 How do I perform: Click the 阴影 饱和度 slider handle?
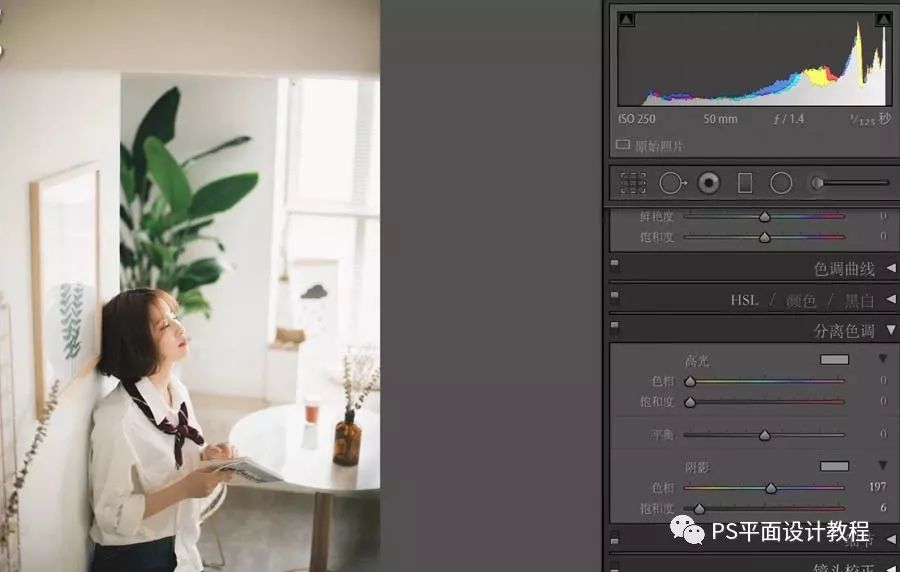tap(699, 509)
